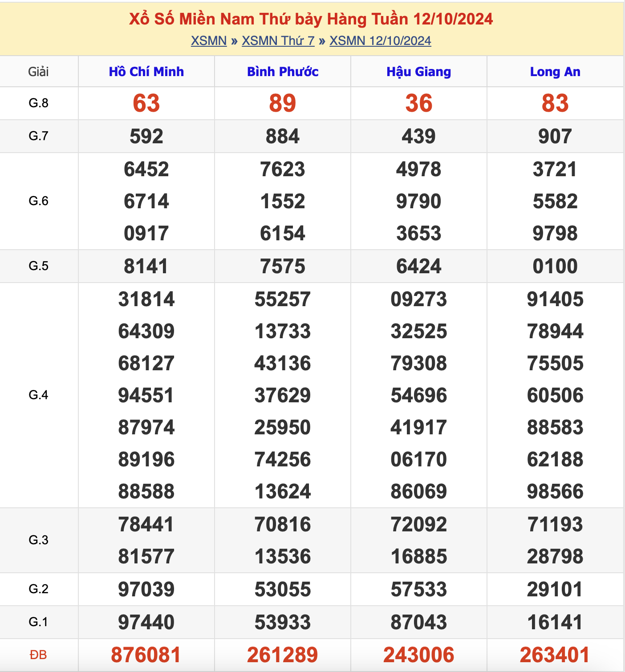Click the G.7 value 439
Image resolution: width=625 pixels, height=672 pixels.
419,136
